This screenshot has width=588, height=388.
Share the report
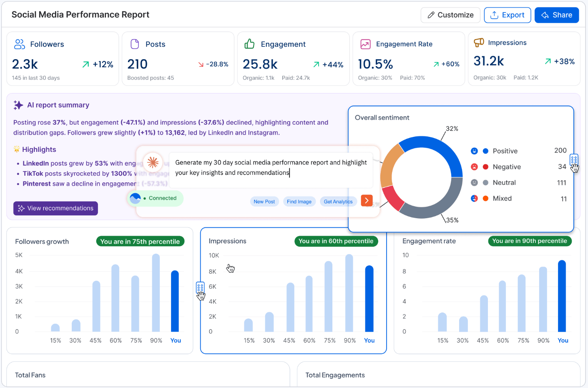tap(556, 15)
